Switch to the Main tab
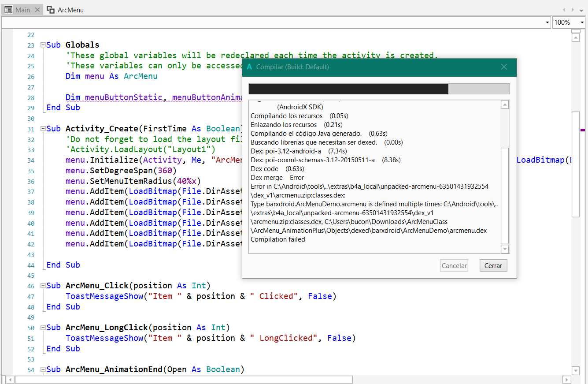This screenshot has height=384, width=588. coord(22,10)
